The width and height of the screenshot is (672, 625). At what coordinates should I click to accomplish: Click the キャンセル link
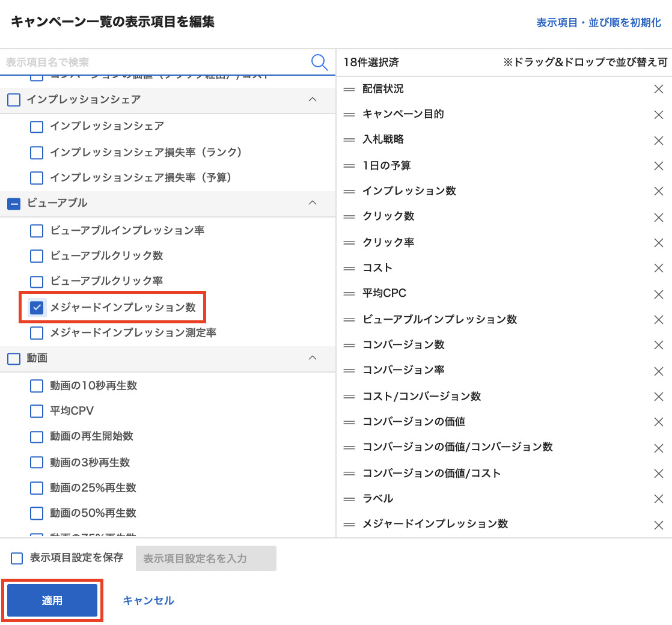148,600
